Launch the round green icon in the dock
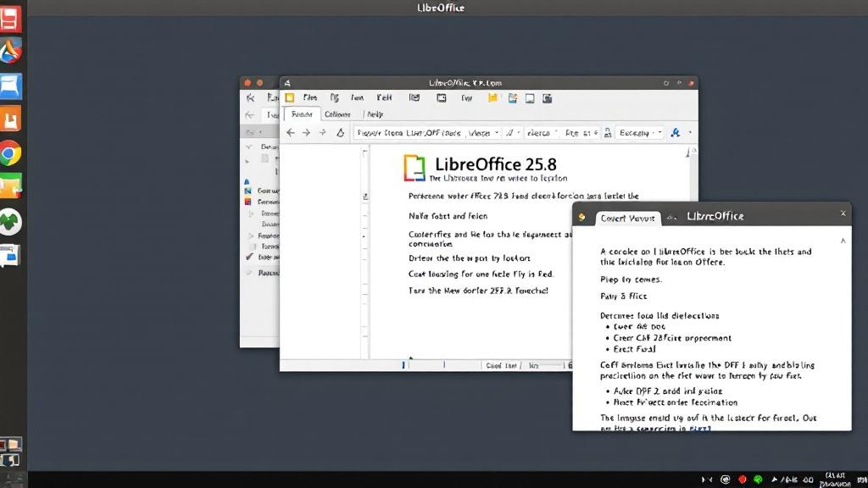Image resolution: width=868 pixels, height=488 pixels. (x=10, y=221)
